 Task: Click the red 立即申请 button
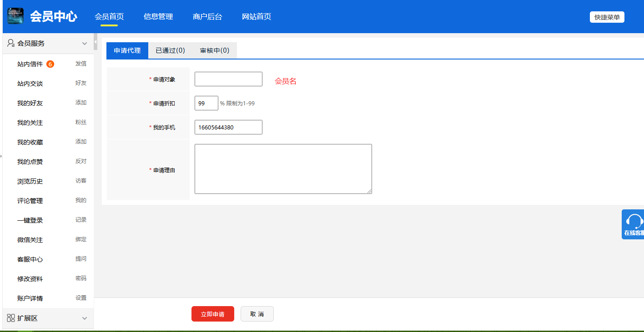coord(213,314)
